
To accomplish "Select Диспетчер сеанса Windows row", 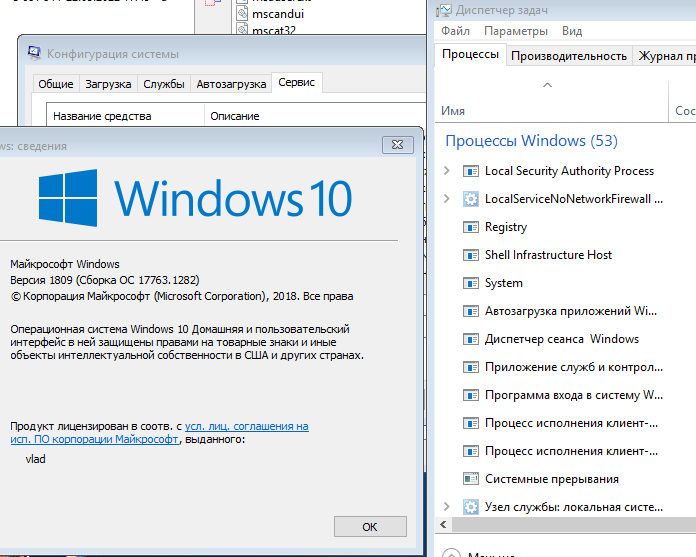I will (566, 339).
